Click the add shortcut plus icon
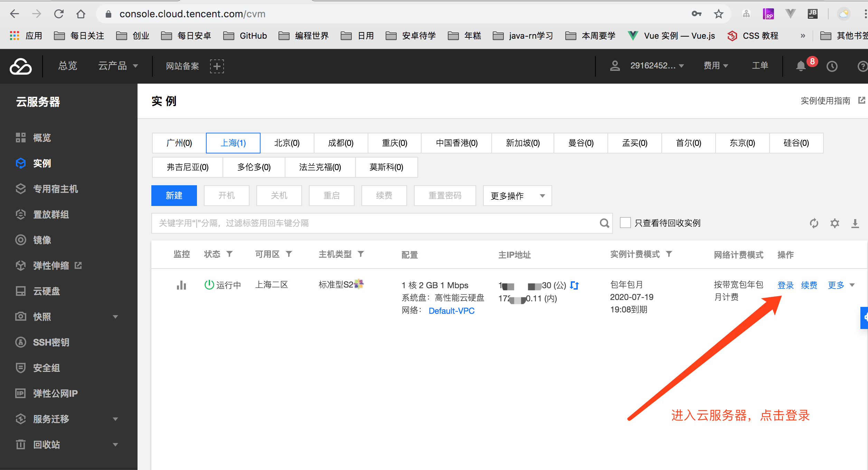868x470 pixels. tap(217, 66)
